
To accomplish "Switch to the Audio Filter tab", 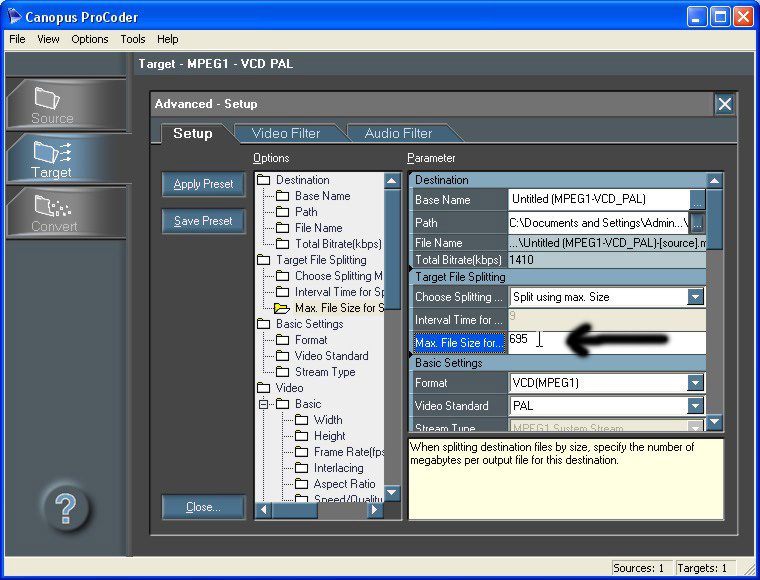I will [x=398, y=133].
